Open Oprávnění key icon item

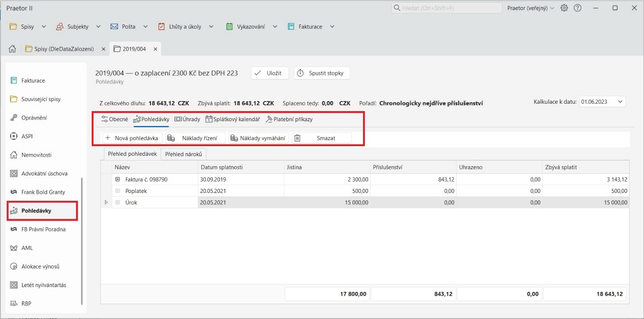pyautogui.click(x=34, y=118)
